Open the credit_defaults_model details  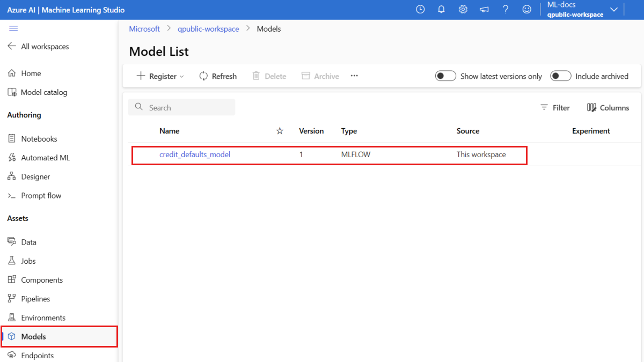(194, 154)
